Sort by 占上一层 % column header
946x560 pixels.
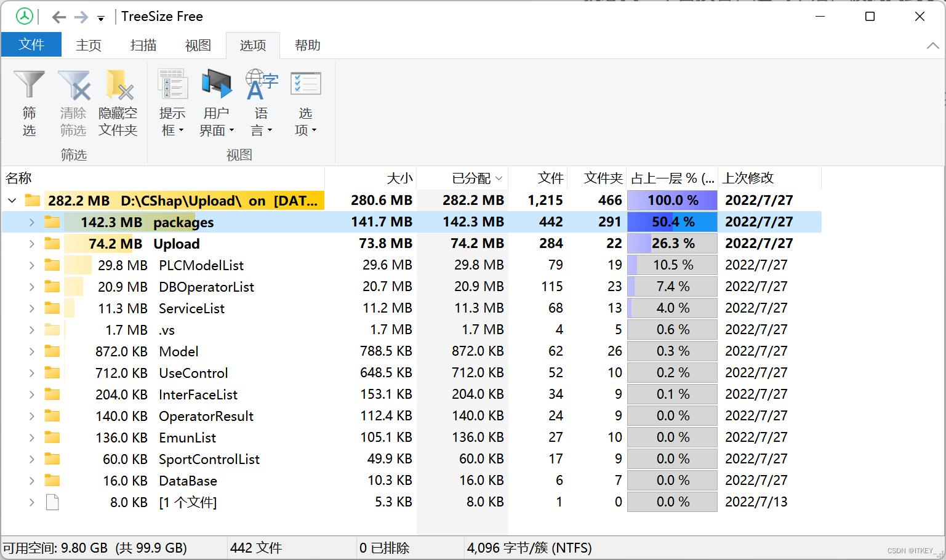[672, 178]
